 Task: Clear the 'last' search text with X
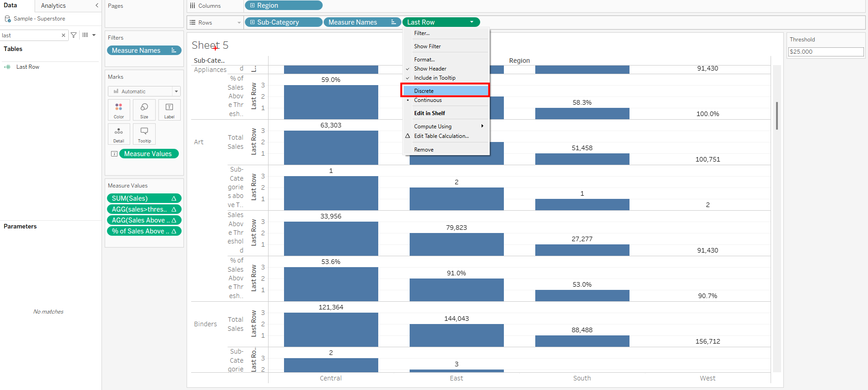63,35
